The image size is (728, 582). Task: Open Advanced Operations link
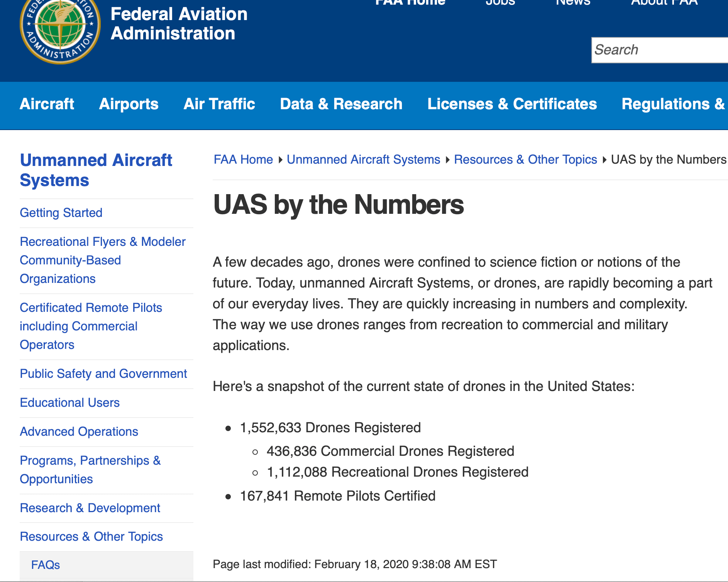(79, 431)
